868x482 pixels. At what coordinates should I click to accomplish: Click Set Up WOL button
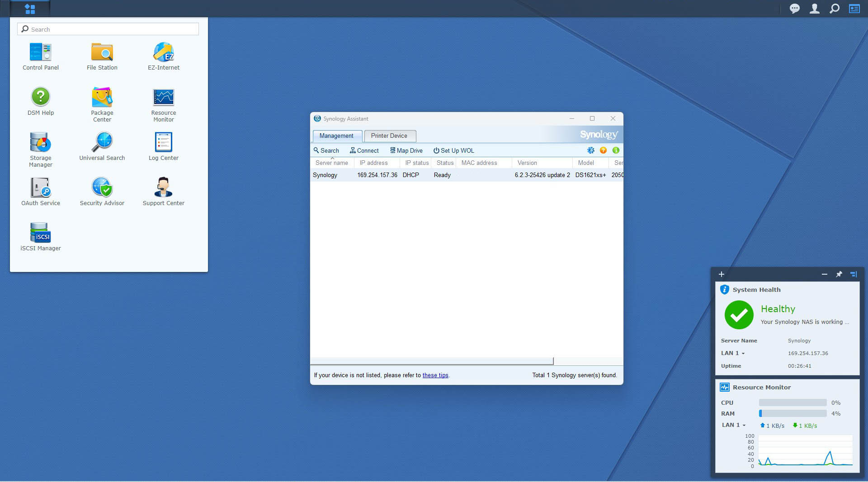[x=454, y=150]
